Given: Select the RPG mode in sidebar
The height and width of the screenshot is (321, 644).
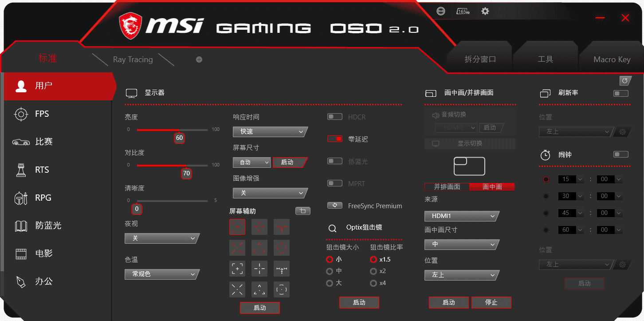Looking at the screenshot, I should 58,198.
